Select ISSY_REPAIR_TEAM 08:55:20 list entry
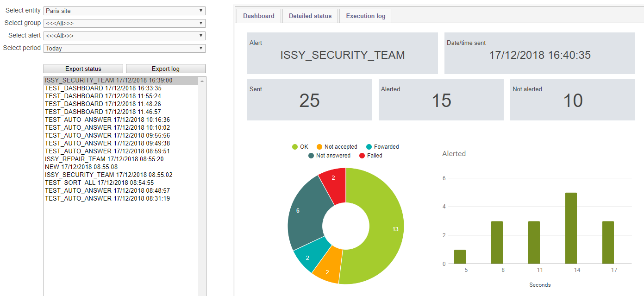 pyautogui.click(x=104, y=159)
